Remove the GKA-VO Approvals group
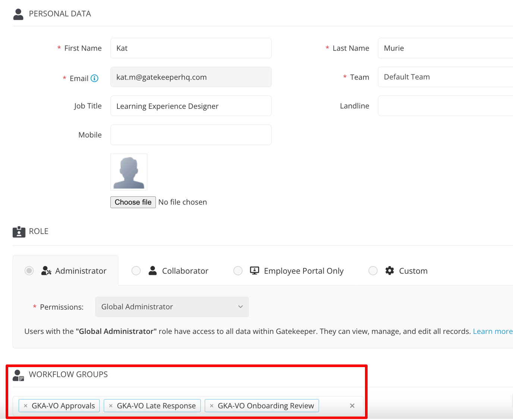Viewport: 513px width, 420px height. [25, 405]
